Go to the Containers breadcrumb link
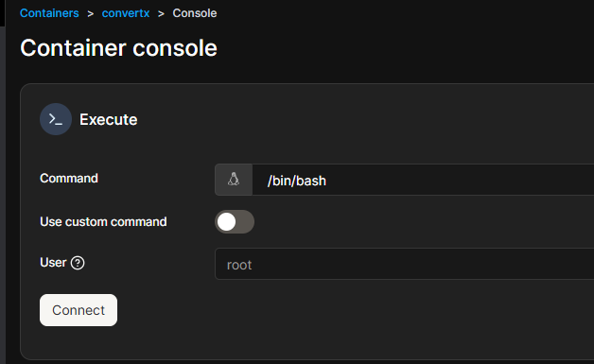 [x=49, y=13]
